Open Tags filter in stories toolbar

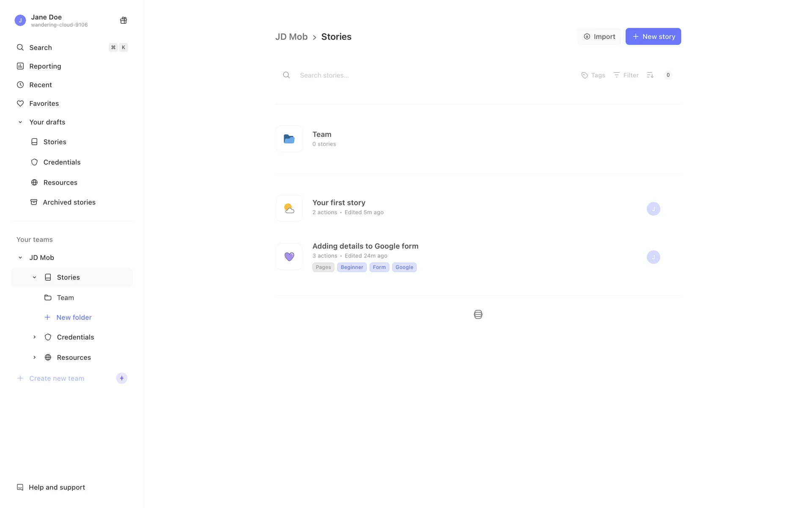click(x=593, y=75)
